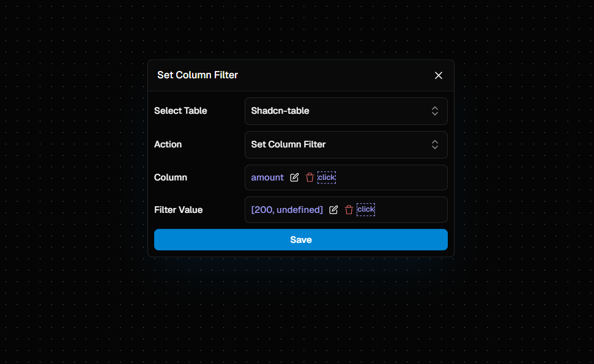Edit the [200, undefined] filter value pencil icon

(x=333, y=209)
